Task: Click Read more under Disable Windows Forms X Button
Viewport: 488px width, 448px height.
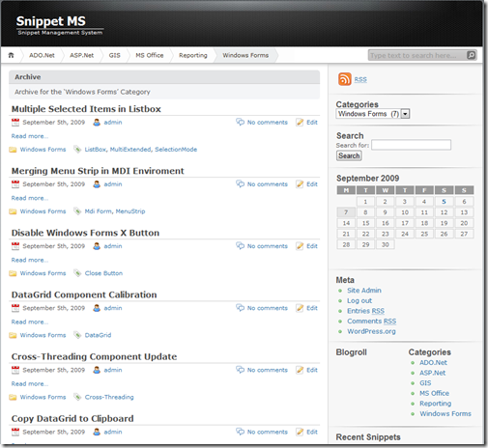Action: point(30,260)
